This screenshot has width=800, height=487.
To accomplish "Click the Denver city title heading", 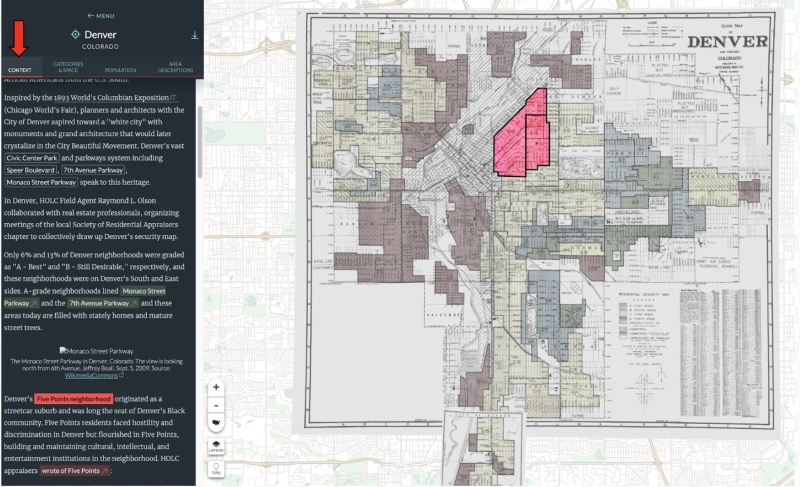I will coord(101,34).
